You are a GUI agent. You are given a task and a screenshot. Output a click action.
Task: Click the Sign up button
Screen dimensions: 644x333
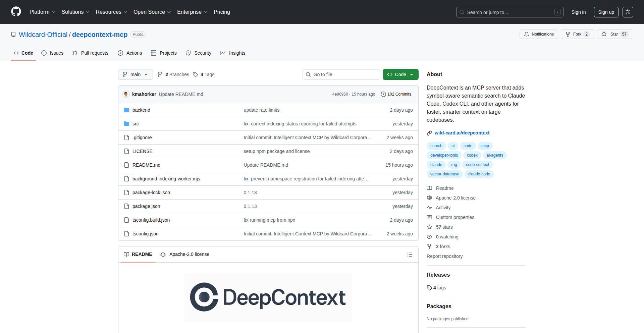click(606, 12)
